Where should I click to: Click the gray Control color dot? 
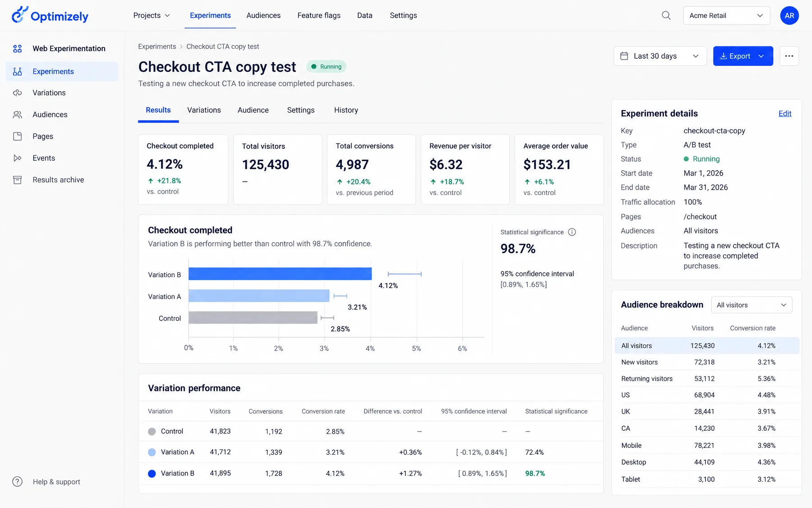point(152,431)
